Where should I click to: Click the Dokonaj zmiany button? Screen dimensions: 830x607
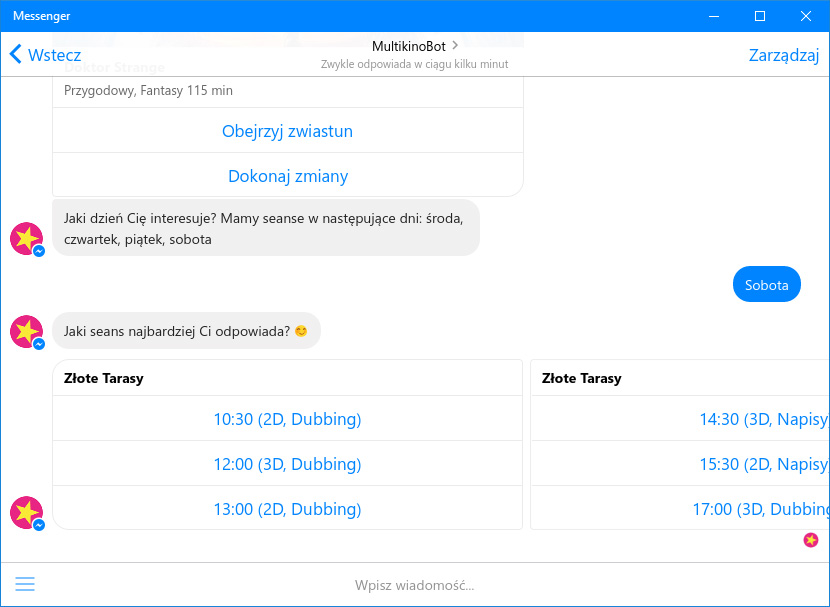[288, 176]
